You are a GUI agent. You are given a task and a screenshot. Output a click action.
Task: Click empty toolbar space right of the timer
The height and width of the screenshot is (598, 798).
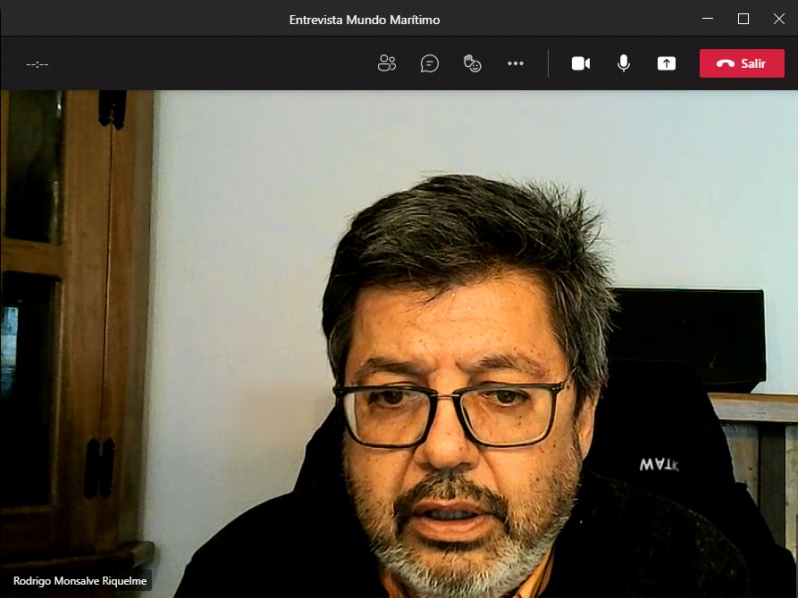pyautogui.click(x=200, y=64)
